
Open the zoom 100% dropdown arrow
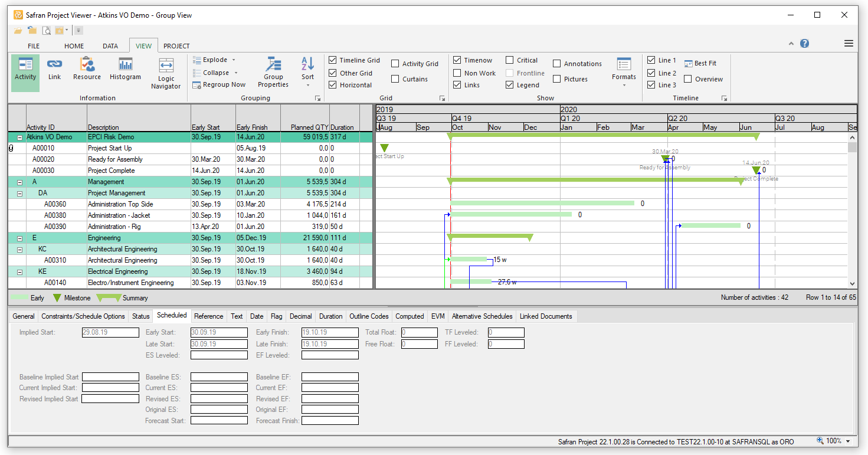pyautogui.click(x=848, y=441)
